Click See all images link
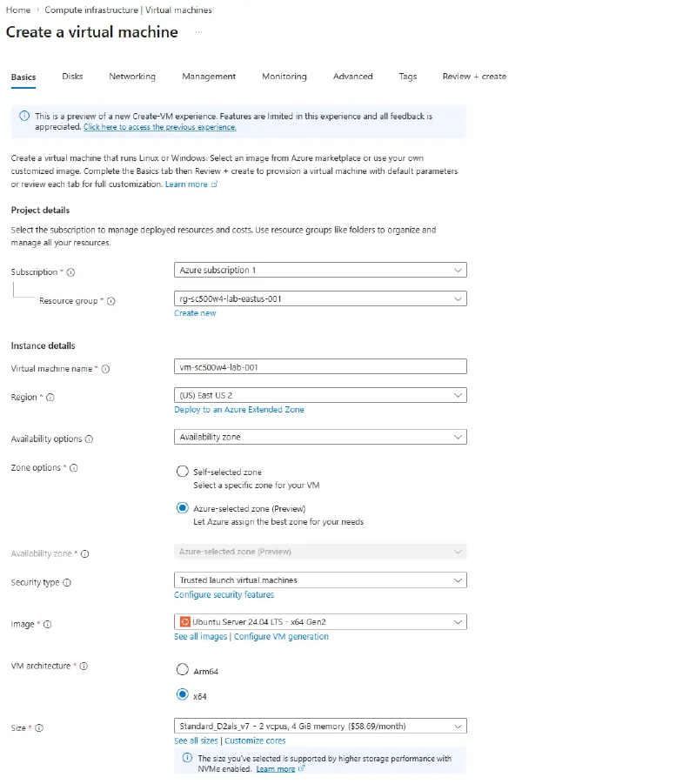This screenshot has height=784, width=696. [x=200, y=636]
